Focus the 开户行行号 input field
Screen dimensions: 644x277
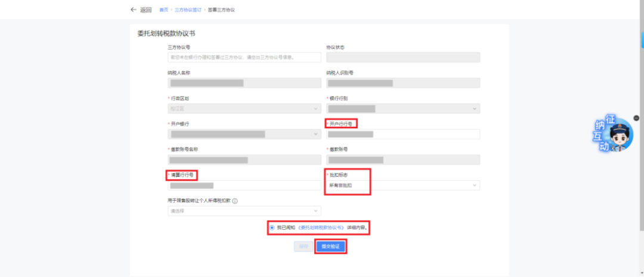(403, 134)
